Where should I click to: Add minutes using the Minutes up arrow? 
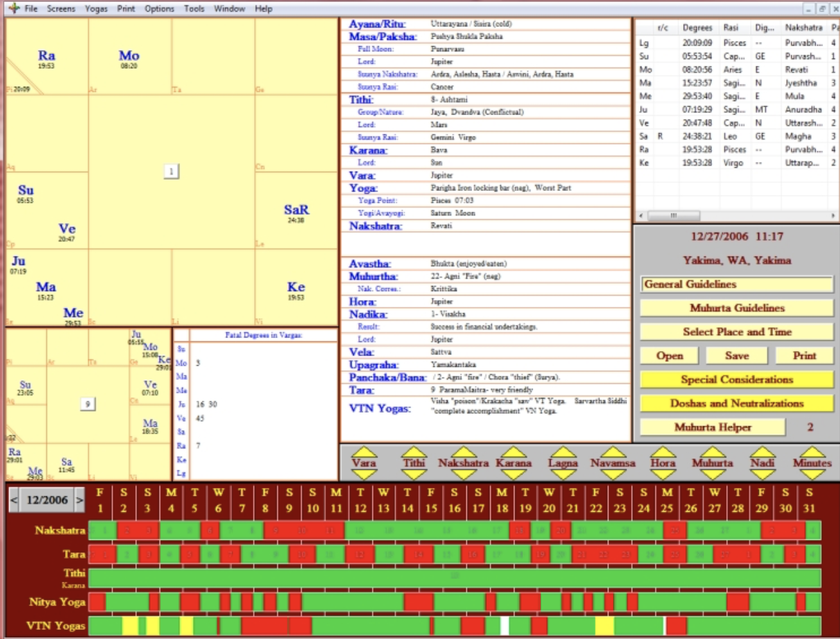(x=812, y=451)
